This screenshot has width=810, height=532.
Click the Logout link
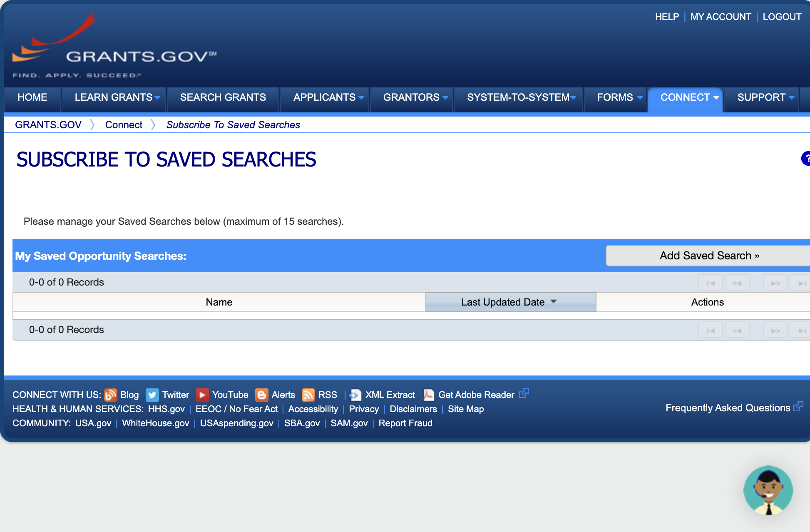(782, 17)
